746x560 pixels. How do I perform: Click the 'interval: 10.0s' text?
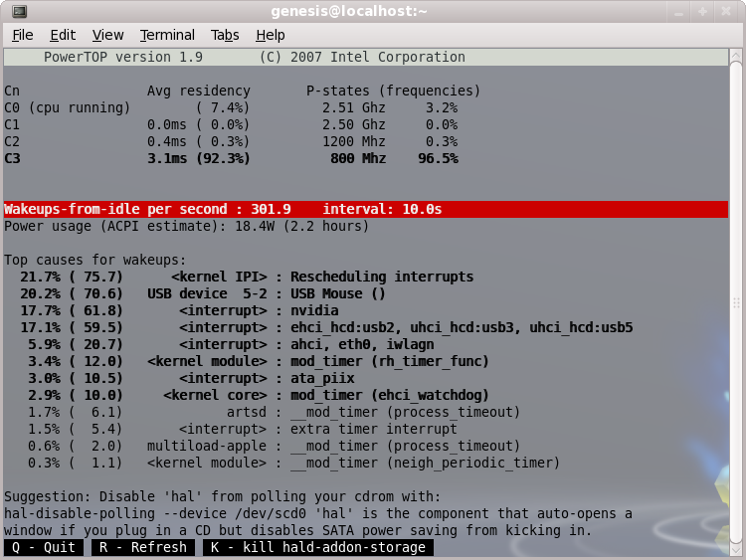point(382,209)
